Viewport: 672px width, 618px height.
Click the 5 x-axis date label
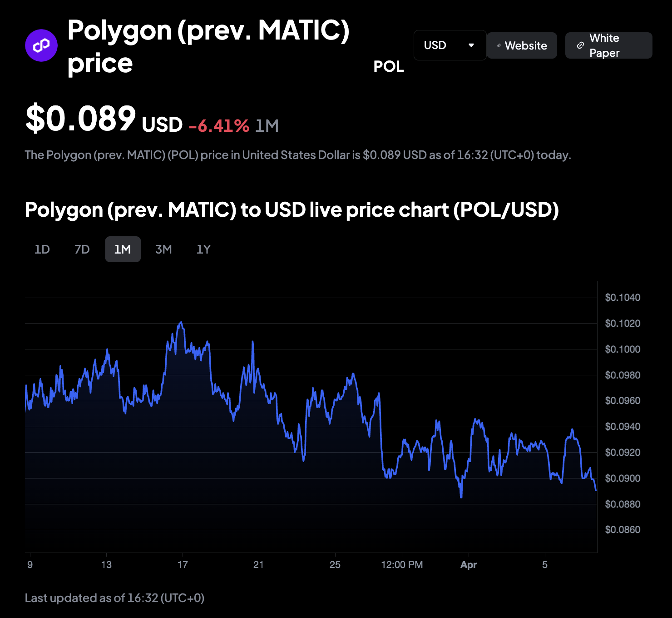tap(545, 565)
